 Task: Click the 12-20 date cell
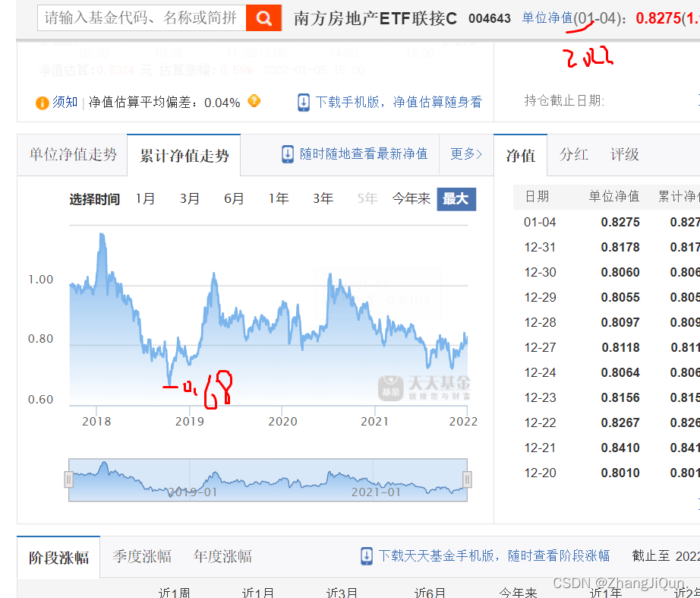[x=540, y=473]
